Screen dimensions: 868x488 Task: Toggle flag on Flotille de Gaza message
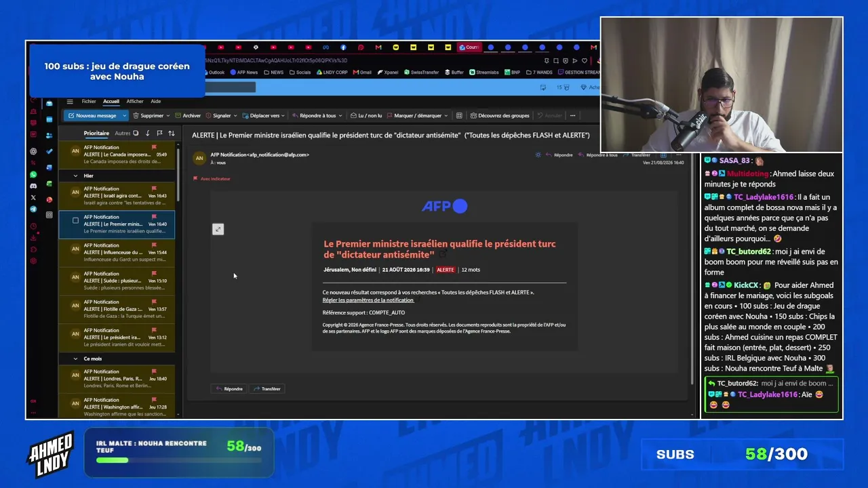tap(154, 302)
